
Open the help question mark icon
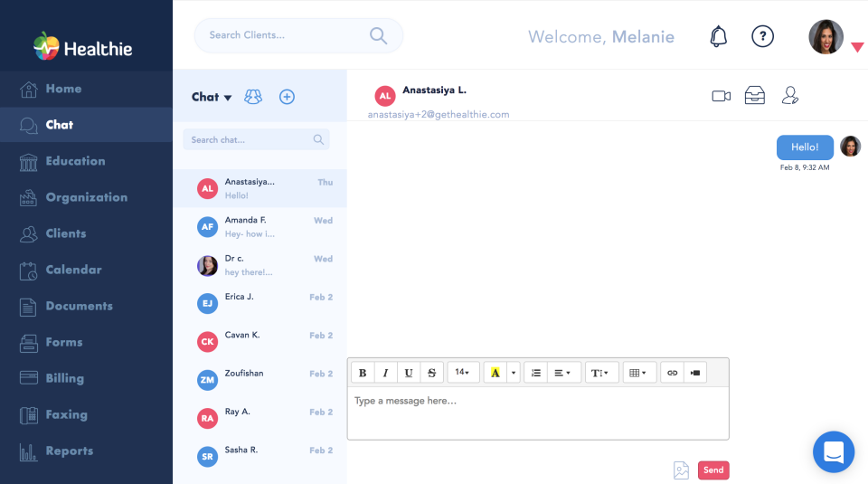[762, 36]
